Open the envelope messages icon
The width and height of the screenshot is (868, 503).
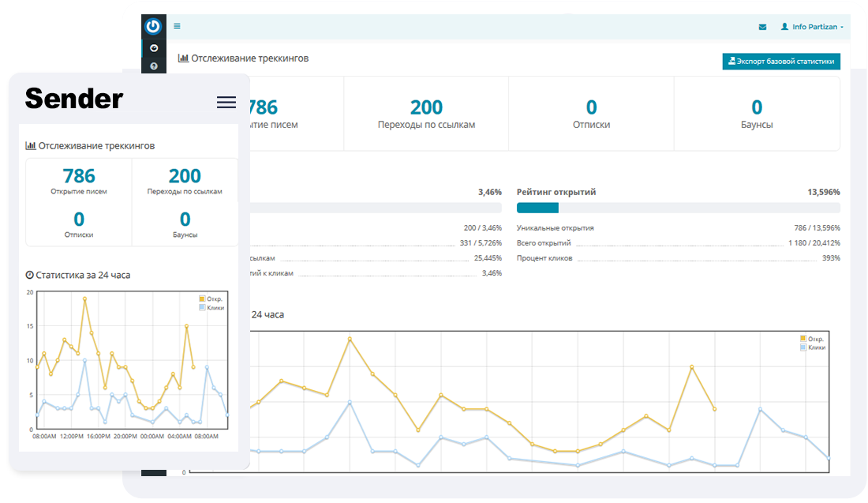pos(762,27)
